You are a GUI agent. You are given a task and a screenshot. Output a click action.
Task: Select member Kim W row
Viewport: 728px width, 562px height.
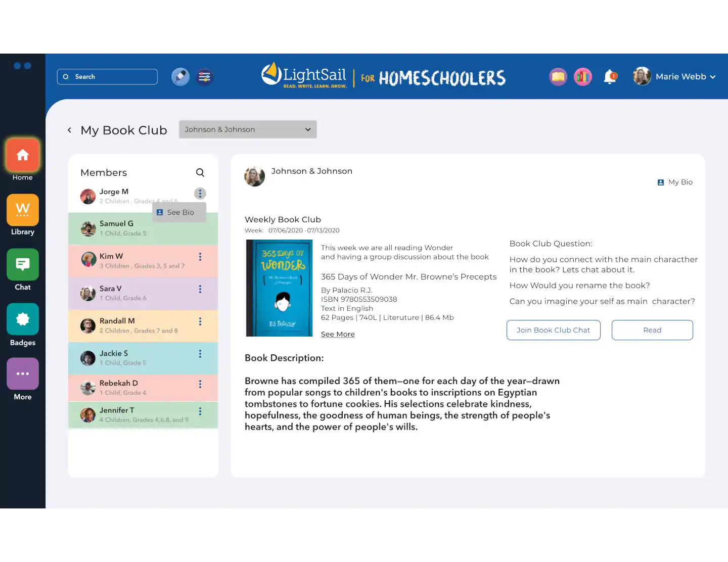[x=143, y=261]
